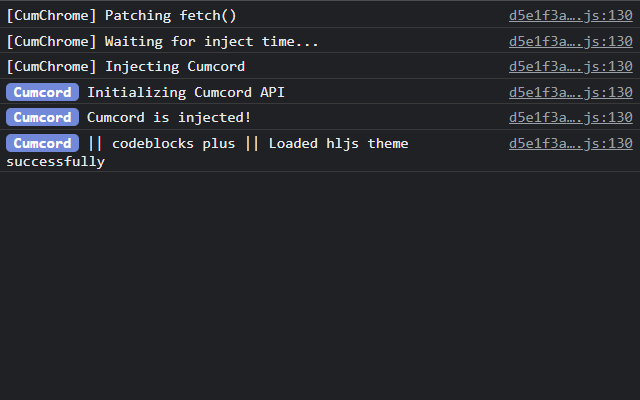Open source link for the codeblocks plus log
The width and height of the screenshot is (640, 400).
pos(570,143)
